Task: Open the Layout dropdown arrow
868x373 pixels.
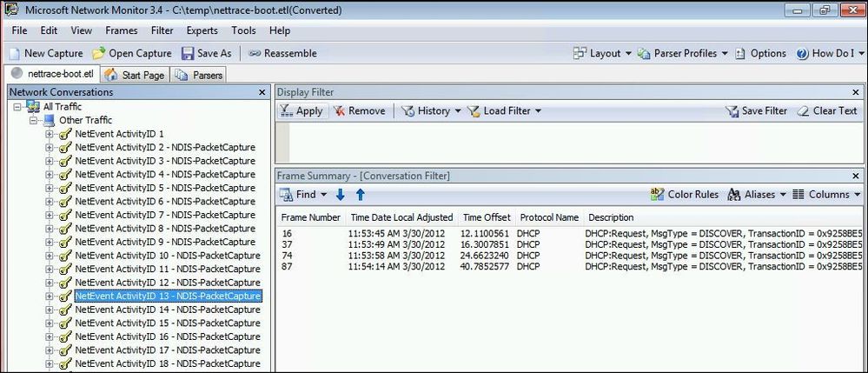Action: [x=628, y=54]
